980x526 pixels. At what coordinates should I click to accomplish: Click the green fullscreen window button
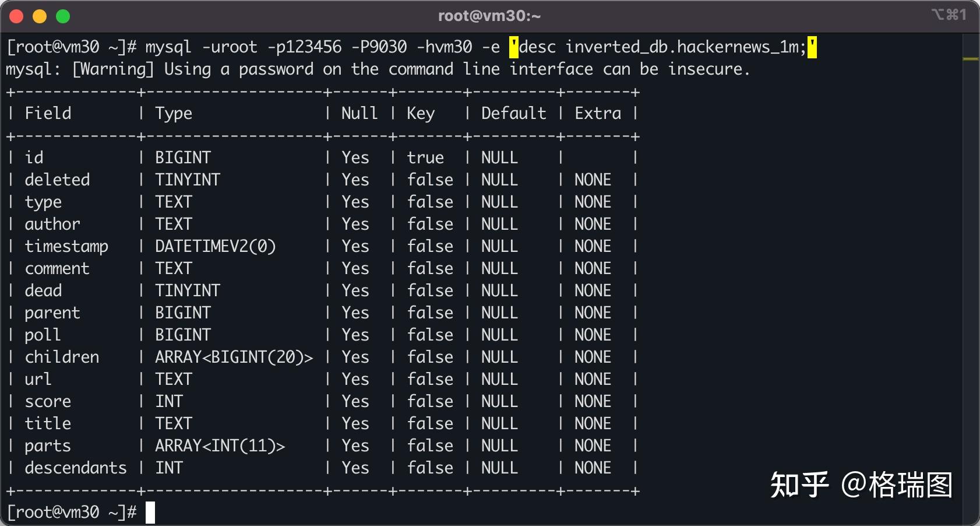pyautogui.click(x=63, y=16)
